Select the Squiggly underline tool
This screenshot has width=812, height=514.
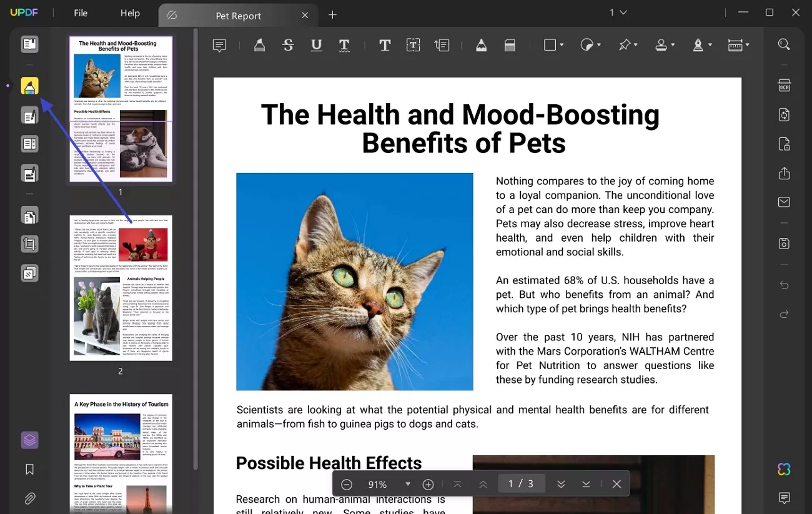(344, 45)
